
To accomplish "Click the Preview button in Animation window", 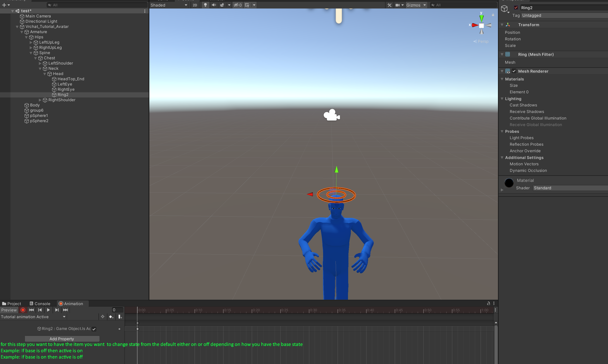I will tap(9, 310).
